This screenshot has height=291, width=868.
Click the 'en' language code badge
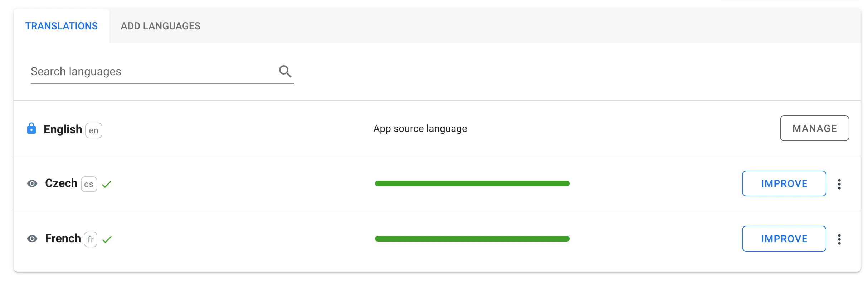point(94,130)
